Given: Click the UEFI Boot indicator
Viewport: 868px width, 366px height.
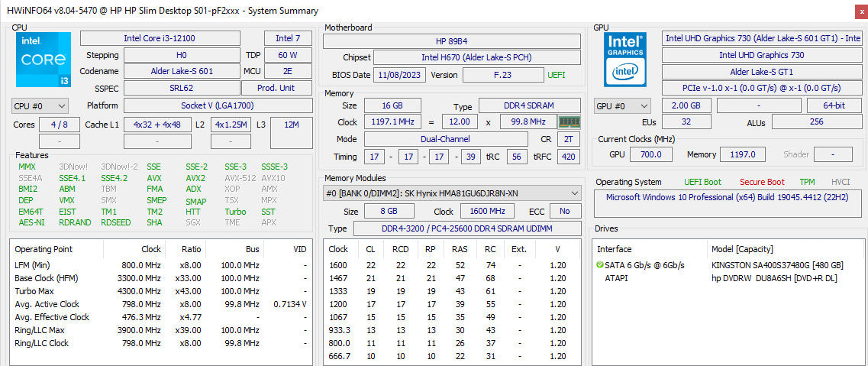Looking at the screenshot, I should click(x=702, y=182).
